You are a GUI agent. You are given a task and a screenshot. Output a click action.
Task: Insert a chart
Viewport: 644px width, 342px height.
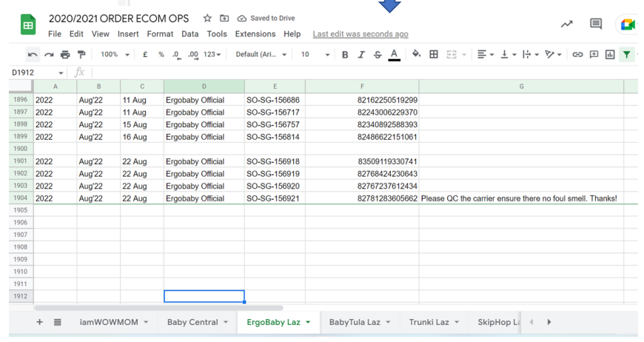[610, 54]
